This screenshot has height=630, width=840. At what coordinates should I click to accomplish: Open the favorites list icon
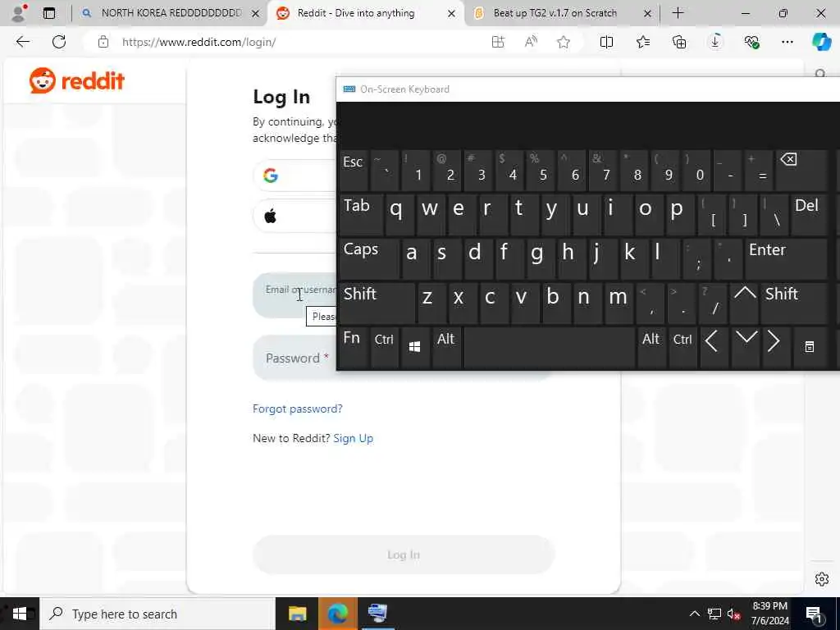point(643,42)
